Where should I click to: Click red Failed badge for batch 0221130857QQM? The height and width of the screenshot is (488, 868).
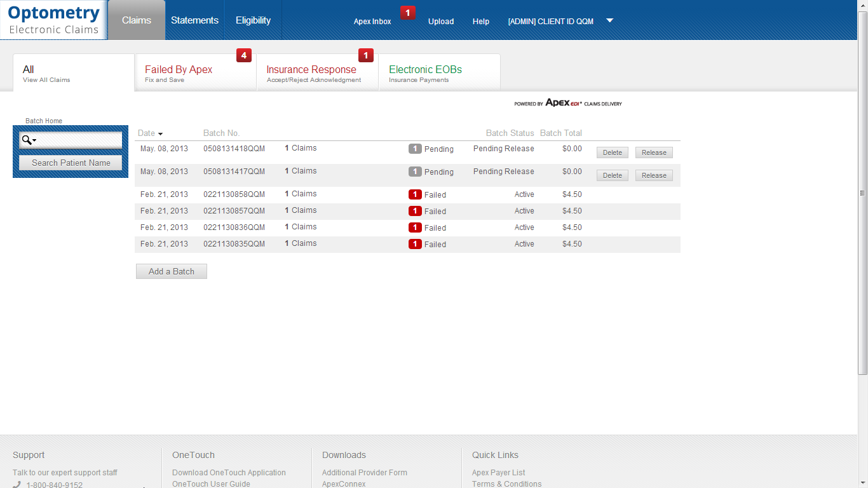(415, 211)
